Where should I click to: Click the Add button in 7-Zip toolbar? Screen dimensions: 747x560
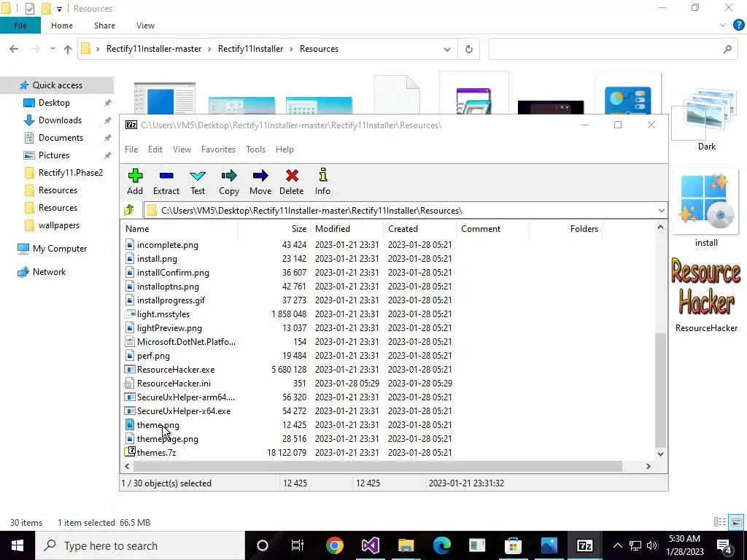[x=135, y=182]
